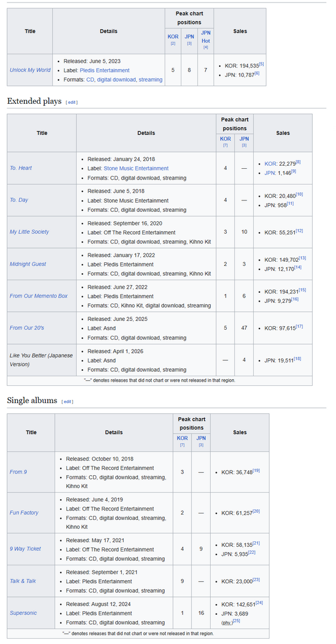This screenshot has height=644, width=336.
Task: Open citation [11] next to 958
Action: 291,203
